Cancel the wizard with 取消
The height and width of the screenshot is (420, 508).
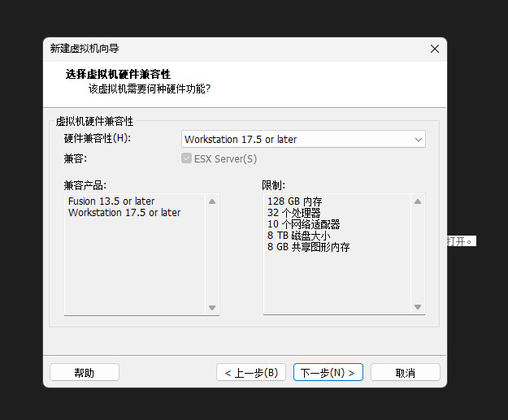point(405,373)
